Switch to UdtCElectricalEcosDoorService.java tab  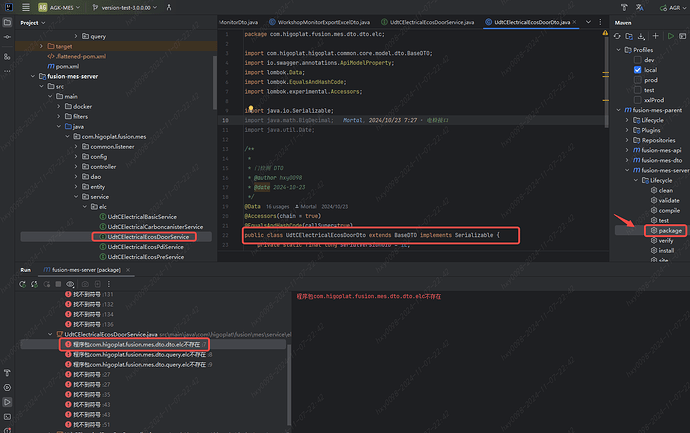click(428, 22)
